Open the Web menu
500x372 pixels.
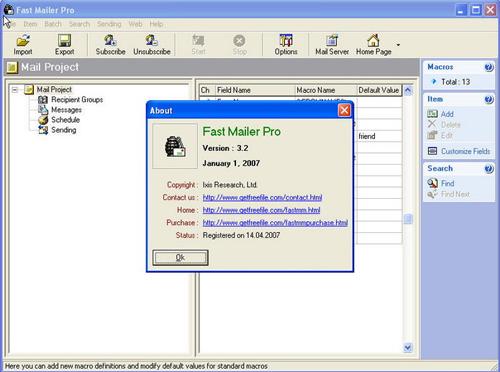tap(135, 24)
